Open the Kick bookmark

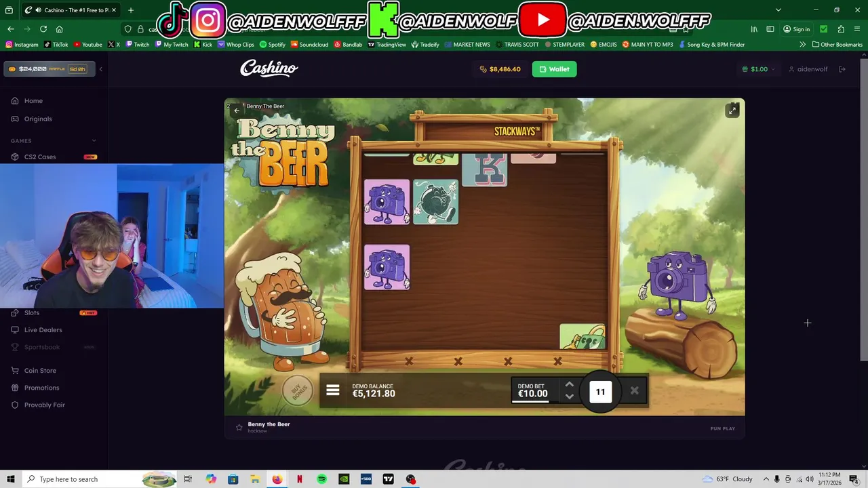pos(203,45)
